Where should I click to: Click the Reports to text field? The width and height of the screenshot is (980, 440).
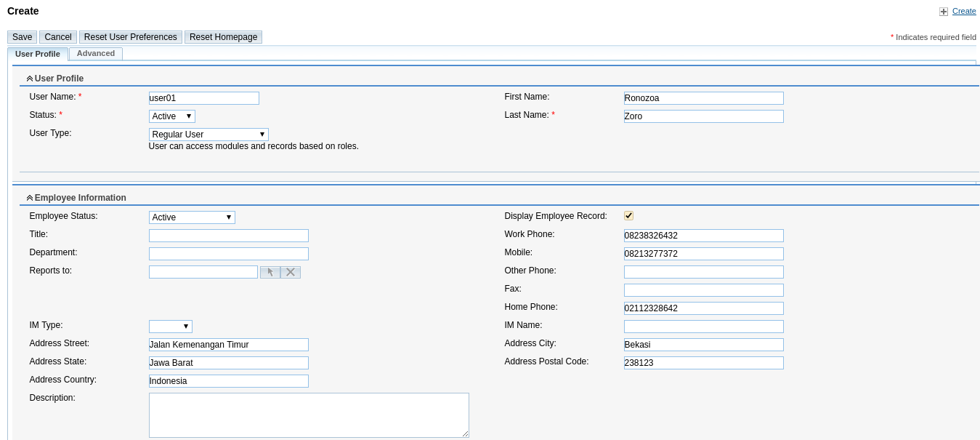203,272
